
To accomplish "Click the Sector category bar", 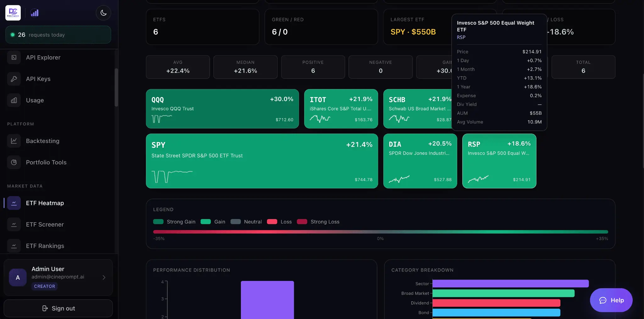I will pyautogui.click(x=511, y=283).
